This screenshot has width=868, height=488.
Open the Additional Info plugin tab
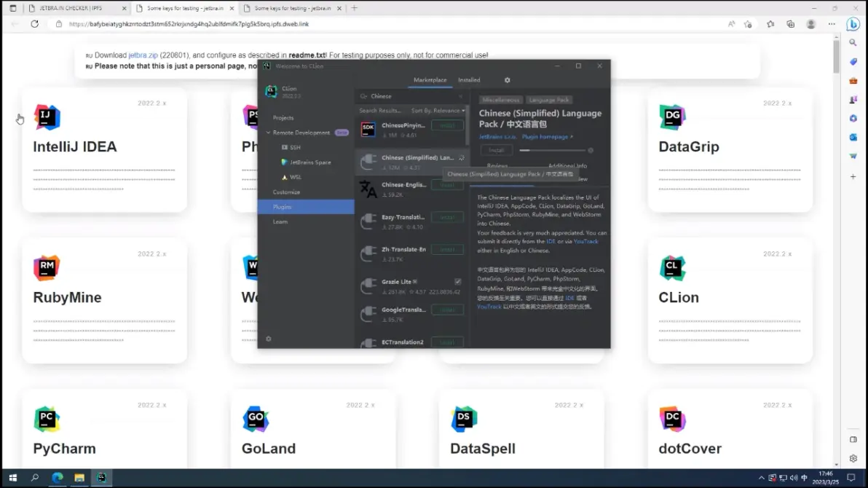(567, 165)
